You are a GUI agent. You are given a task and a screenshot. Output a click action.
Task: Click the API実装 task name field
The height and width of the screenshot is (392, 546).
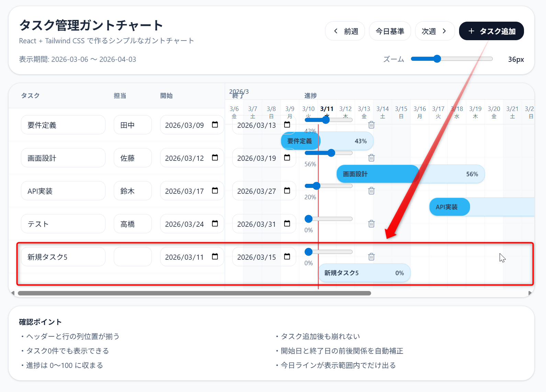point(63,191)
